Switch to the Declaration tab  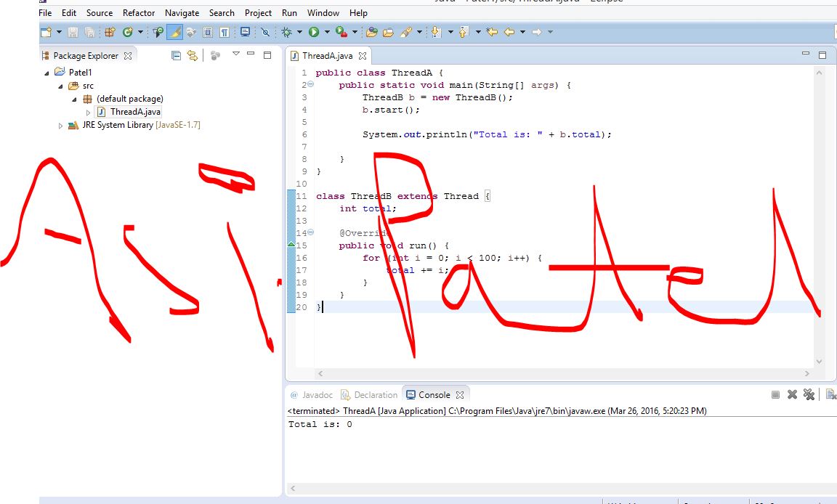(369, 395)
